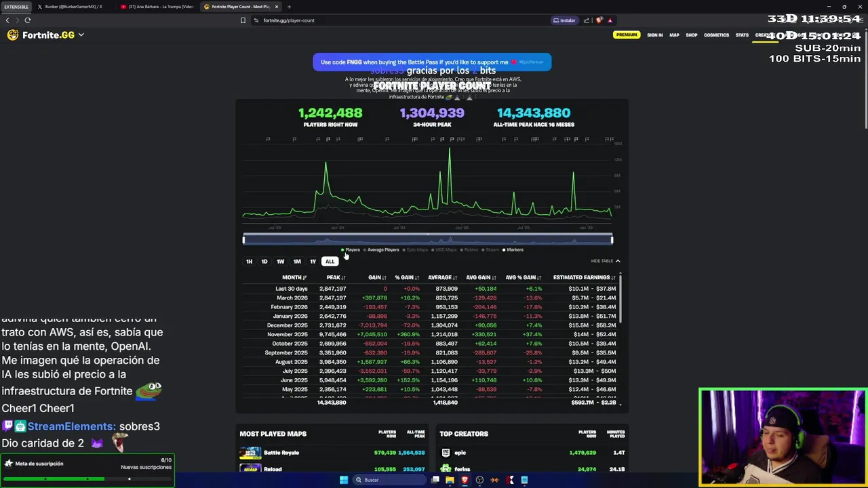Toggle the Steam chart series

tap(491, 249)
